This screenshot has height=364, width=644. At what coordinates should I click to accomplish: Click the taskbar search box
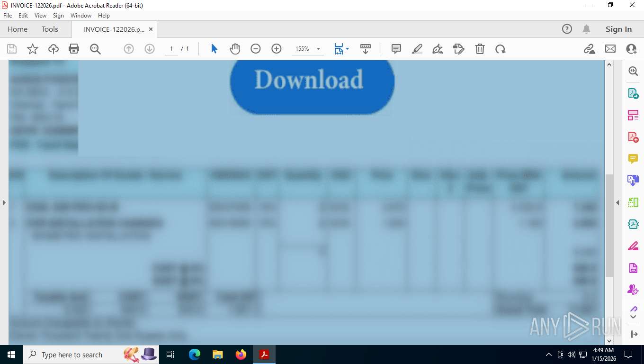pos(91,355)
